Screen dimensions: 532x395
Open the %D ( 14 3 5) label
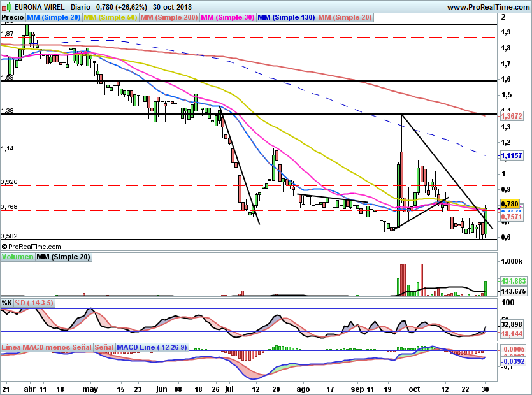[34, 303]
